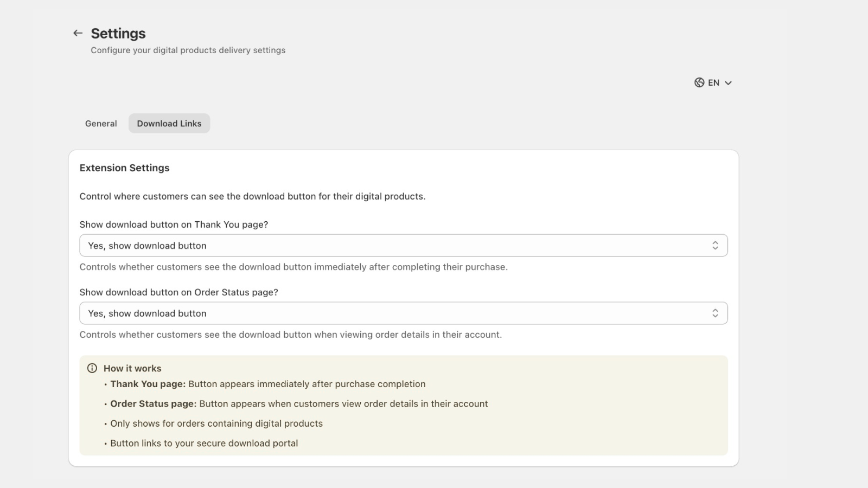Click the Settings page heading
868x488 pixels.
click(118, 34)
